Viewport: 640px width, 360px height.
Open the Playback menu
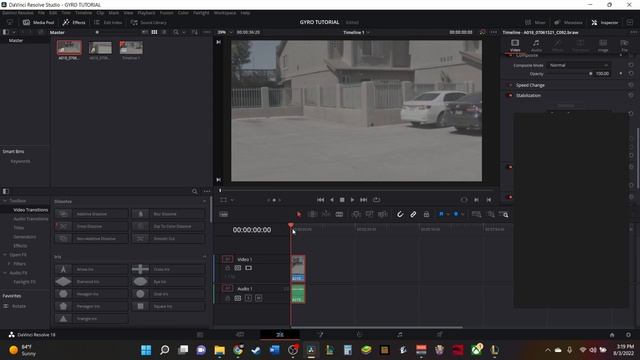(146, 13)
